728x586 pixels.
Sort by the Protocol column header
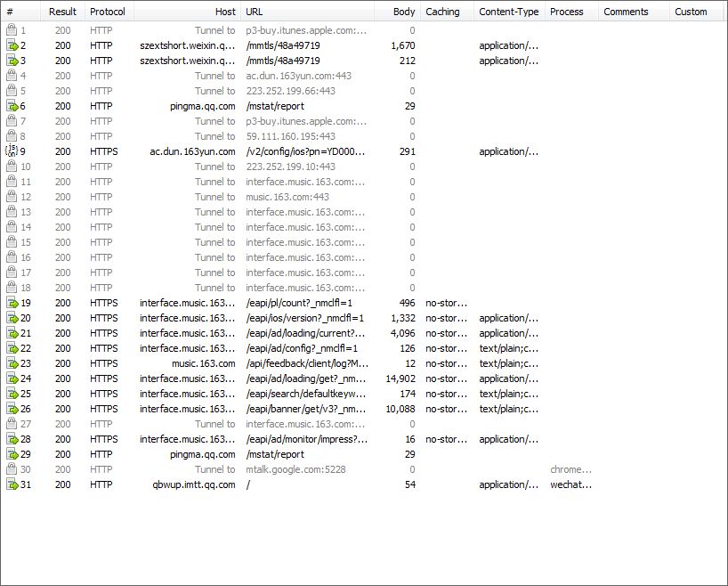tap(109, 12)
